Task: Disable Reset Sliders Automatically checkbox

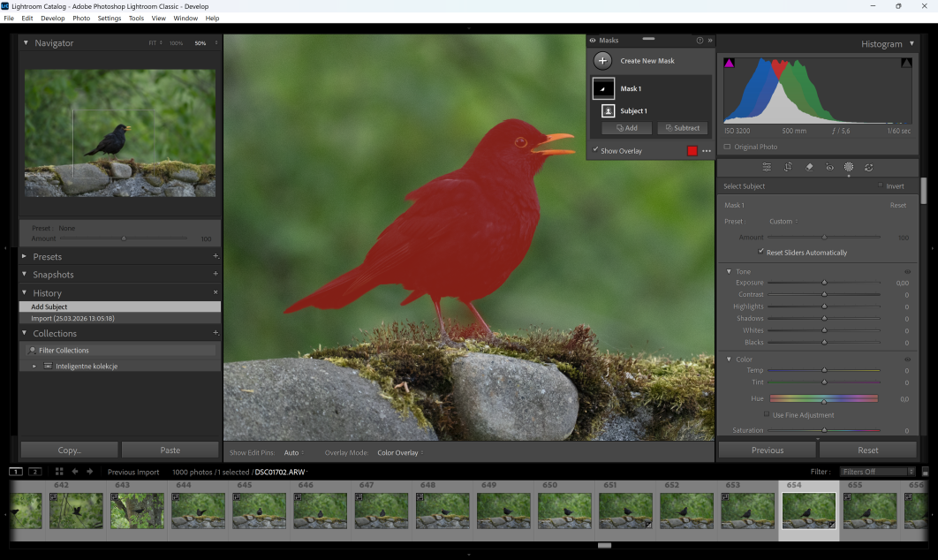Action: point(761,252)
